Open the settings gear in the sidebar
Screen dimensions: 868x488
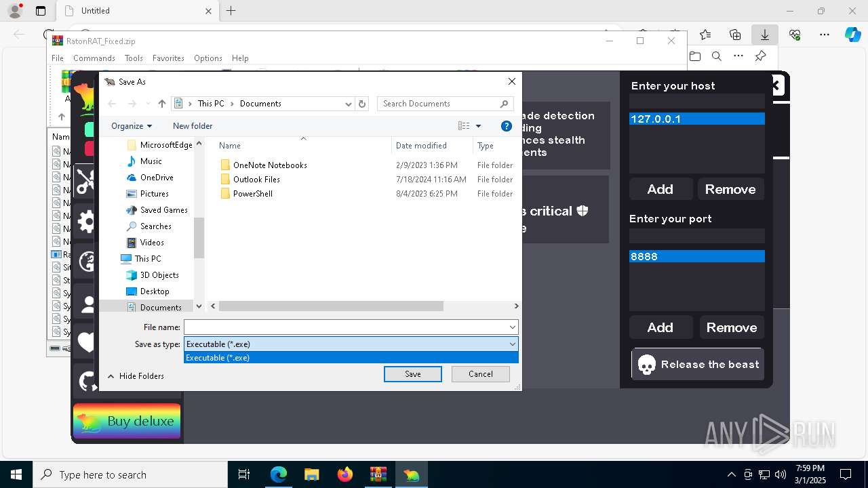click(86, 222)
